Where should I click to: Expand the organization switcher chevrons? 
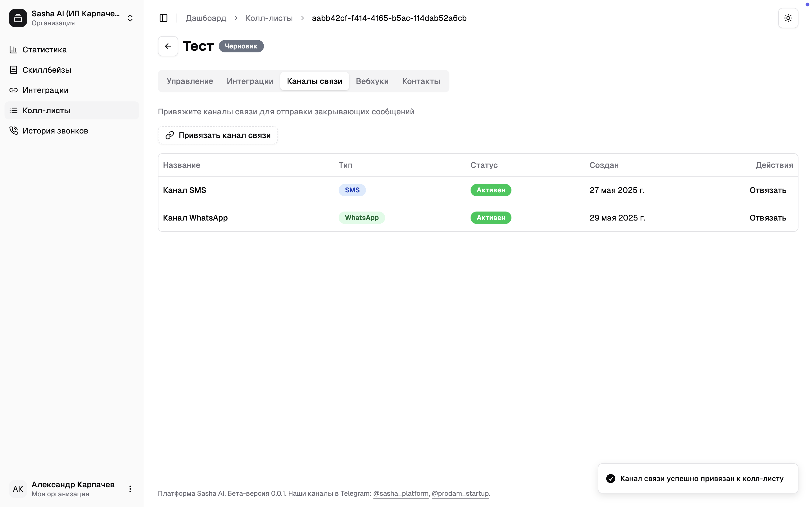[130, 18]
